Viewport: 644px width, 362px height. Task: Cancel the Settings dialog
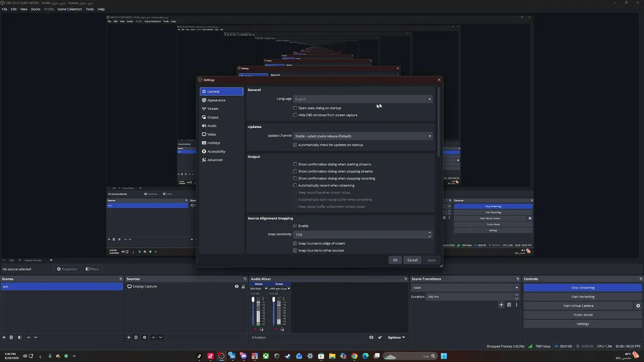[413, 260]
